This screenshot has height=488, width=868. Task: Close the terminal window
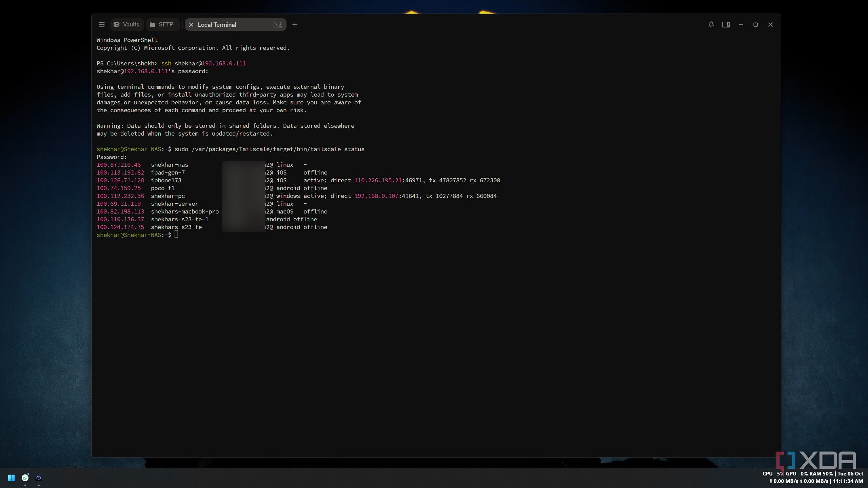770,25
